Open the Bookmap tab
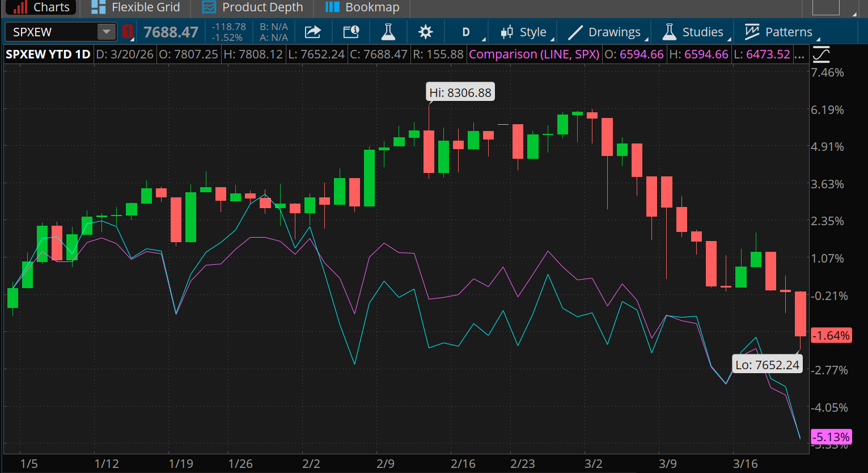This screenshot has height=473, width=868. tap(362, 7)
